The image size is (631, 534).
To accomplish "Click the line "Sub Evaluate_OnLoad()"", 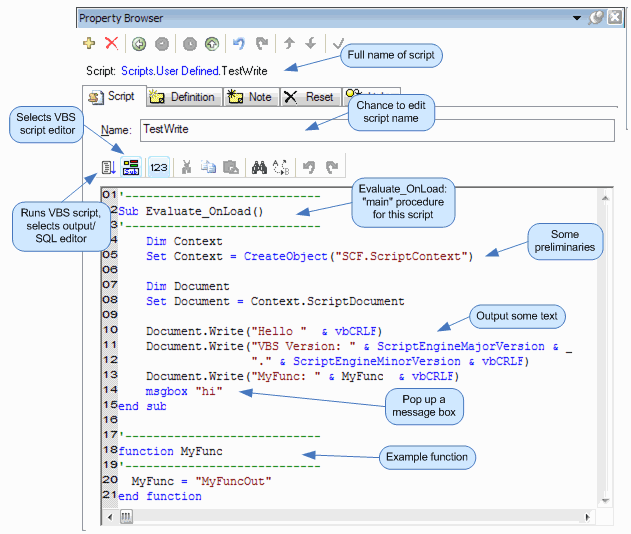I will click(x=191, y=211).
